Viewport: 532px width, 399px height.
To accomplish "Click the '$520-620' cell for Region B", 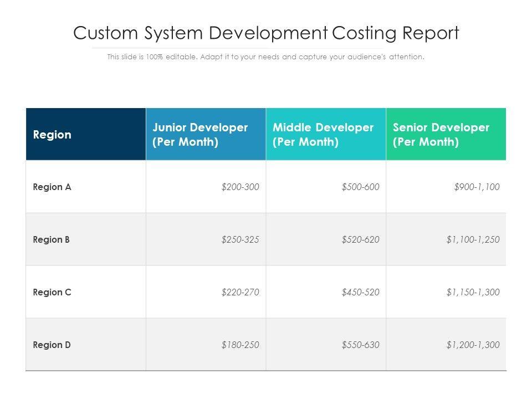I will click(360, 240).
